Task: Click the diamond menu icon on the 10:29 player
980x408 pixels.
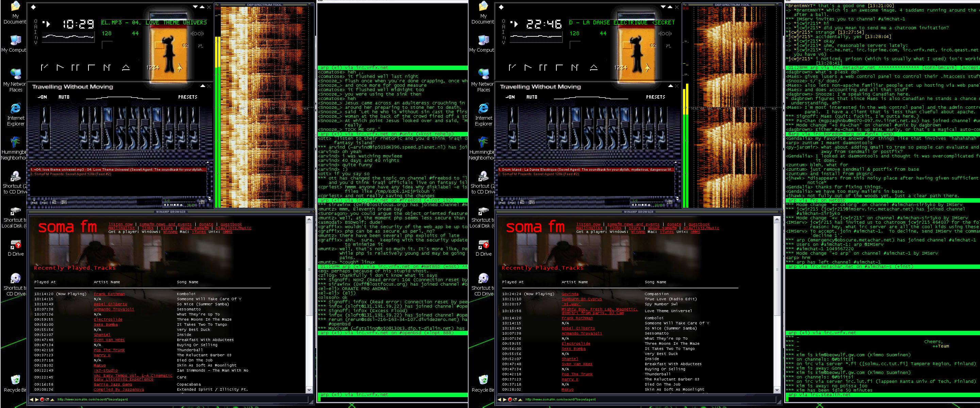Action: [33, 7]
